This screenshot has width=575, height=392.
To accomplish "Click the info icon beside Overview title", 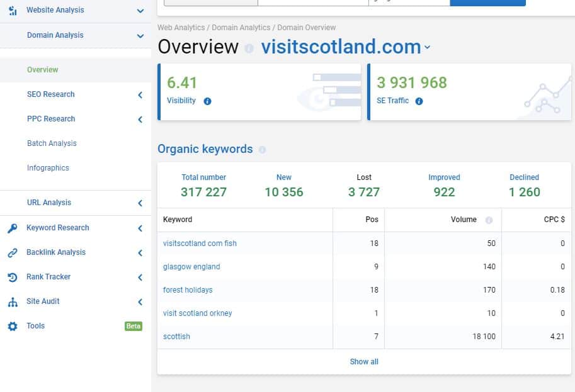I will (x=249, y=48).
